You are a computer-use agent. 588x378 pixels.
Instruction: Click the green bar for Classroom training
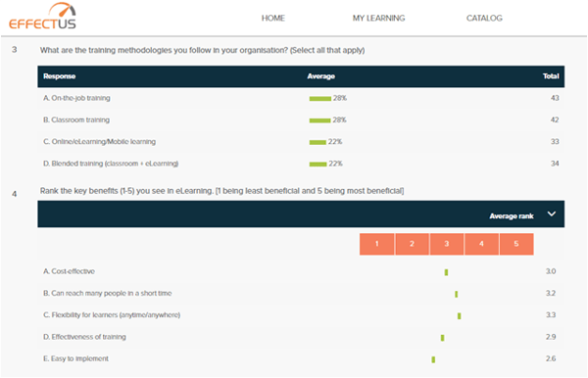click(x=319, y=120)
